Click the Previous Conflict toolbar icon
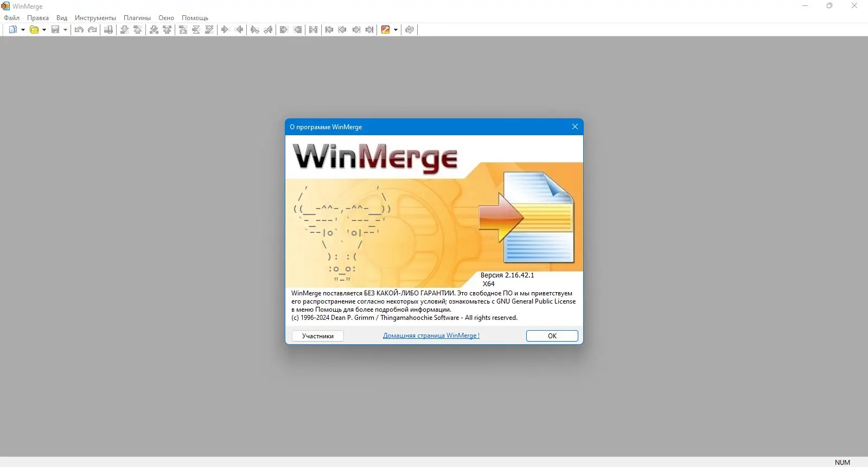The image size is (868, 467). coord(167,30)
